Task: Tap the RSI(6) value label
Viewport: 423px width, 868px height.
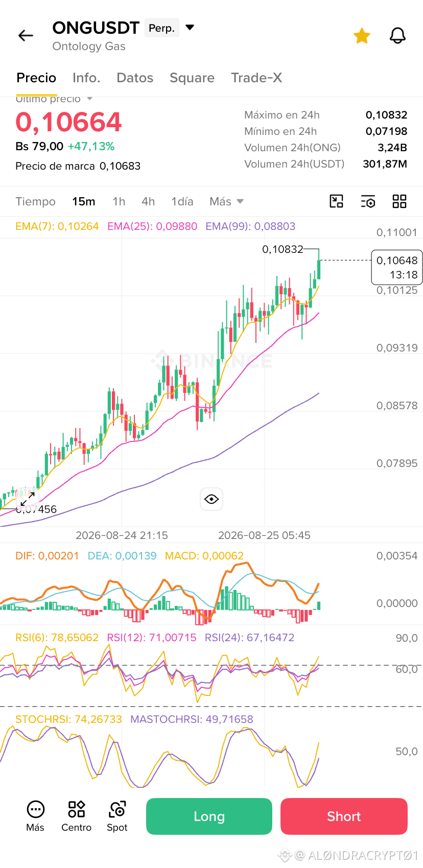Action: pyautogui.click(x=57, y=638)
